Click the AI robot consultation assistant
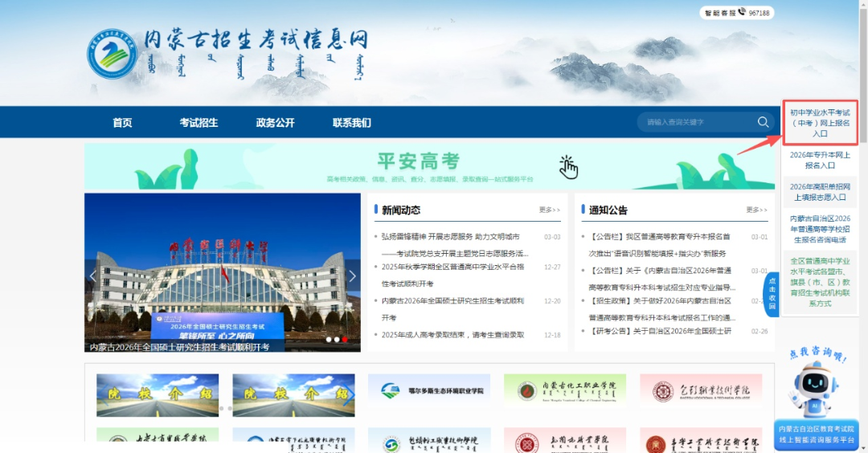868x453 pixels. pyautogui.click(x=815, y=388)
